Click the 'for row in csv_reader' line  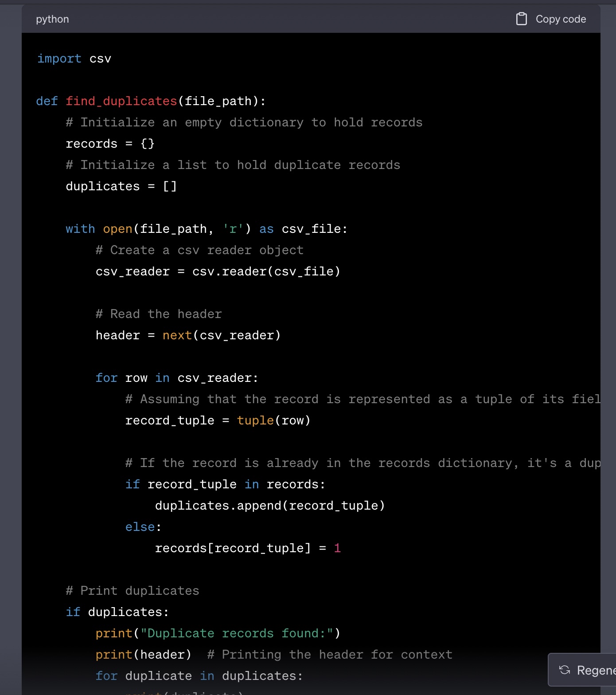pos(177,378)
